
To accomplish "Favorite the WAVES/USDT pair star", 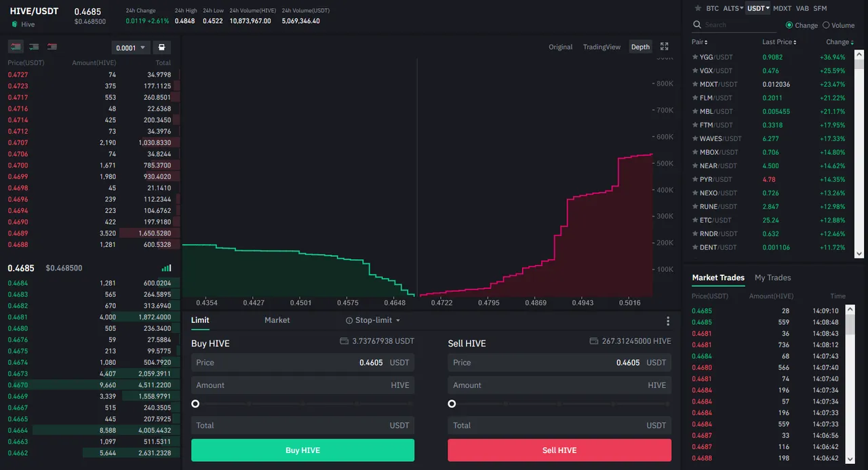I will [695, 138].
